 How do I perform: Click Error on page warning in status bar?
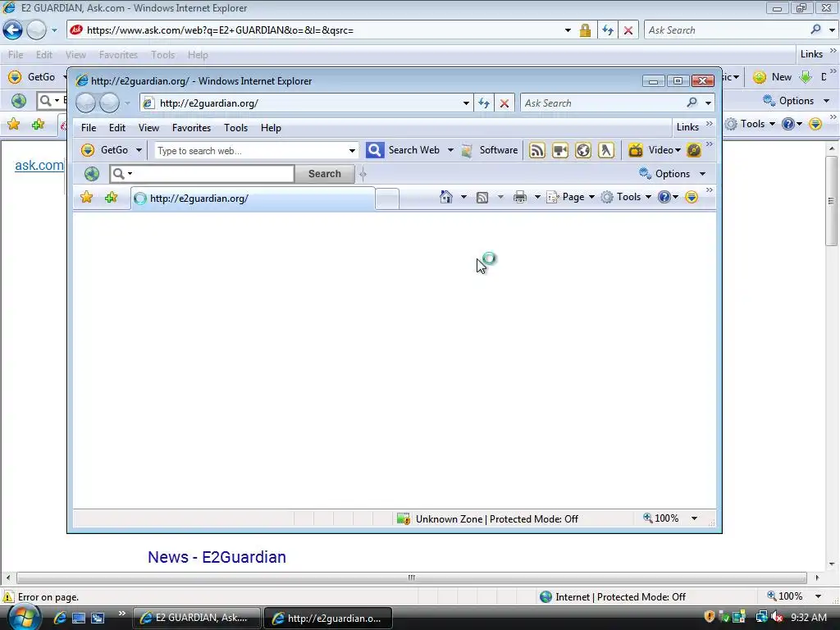(41, 597)
